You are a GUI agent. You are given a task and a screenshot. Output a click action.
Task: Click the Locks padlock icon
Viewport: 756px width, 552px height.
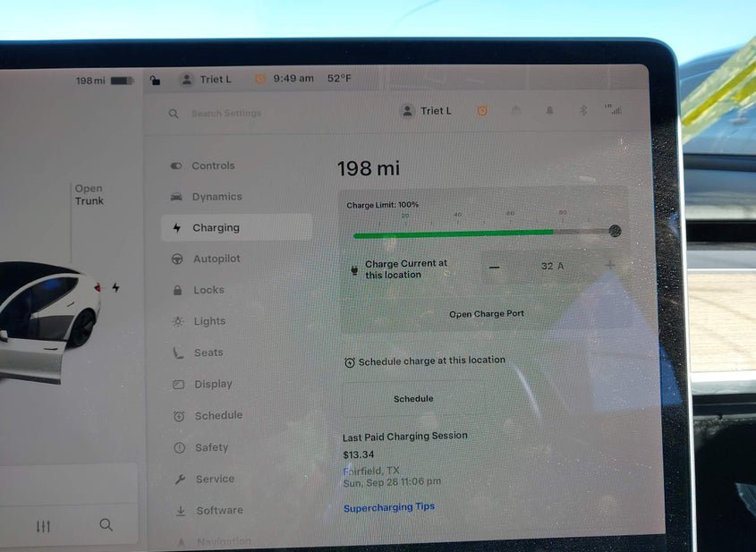click(177, 290)
